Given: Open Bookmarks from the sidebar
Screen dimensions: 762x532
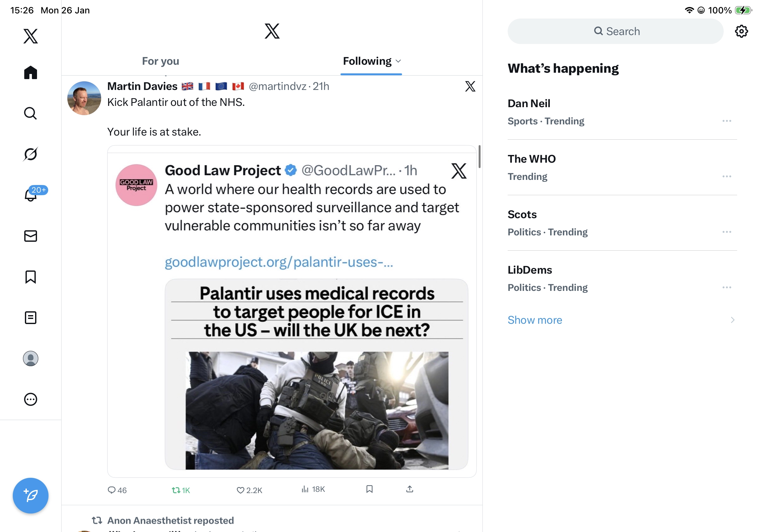Looking at the screenshot, I should coord(31,277).
